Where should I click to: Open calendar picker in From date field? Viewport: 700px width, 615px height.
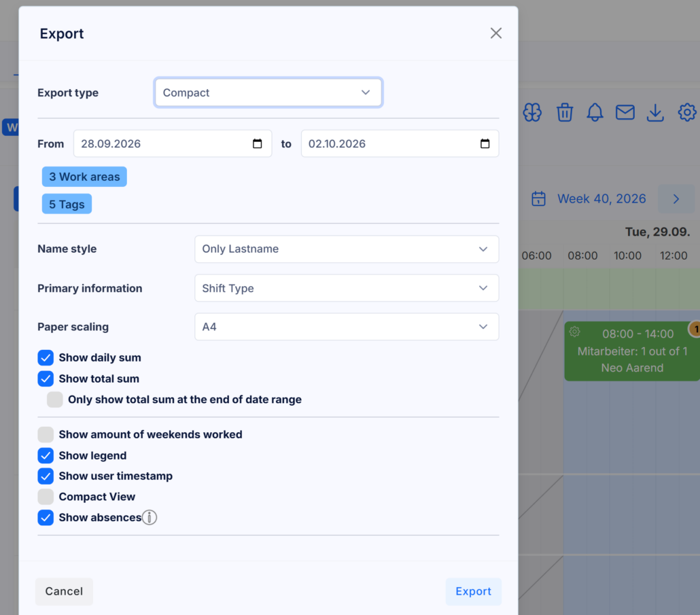(x=257, y=143)
